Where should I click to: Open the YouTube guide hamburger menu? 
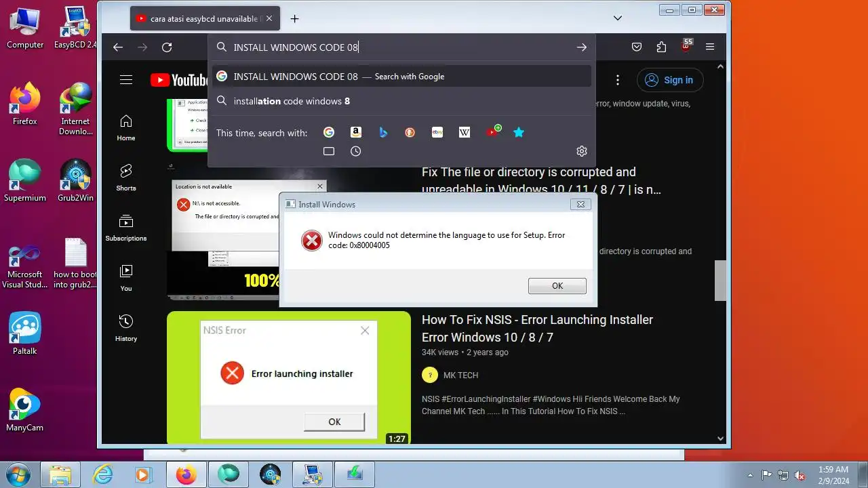[126, 80]
